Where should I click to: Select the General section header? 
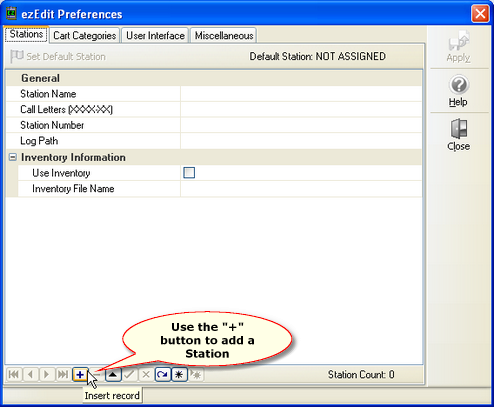[x=214, y=78]
